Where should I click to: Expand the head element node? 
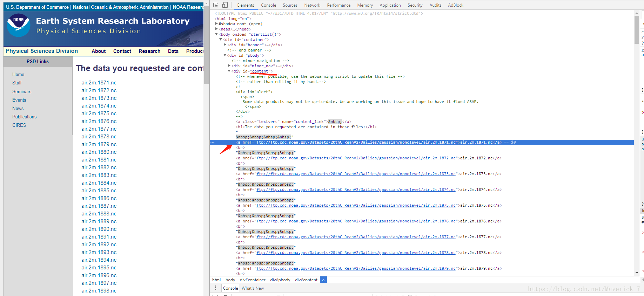216,29
